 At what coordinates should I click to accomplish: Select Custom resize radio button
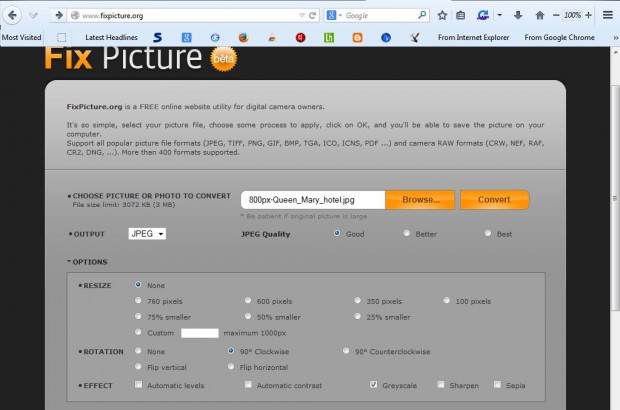(x=138, y=332)
